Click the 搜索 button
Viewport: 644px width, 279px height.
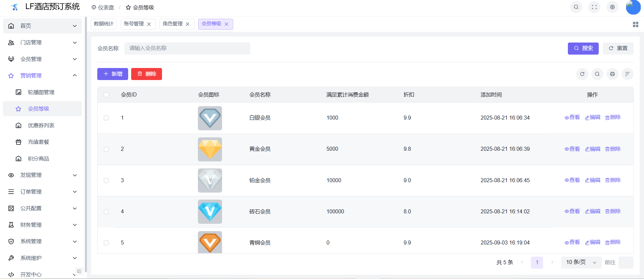(583, 49)
